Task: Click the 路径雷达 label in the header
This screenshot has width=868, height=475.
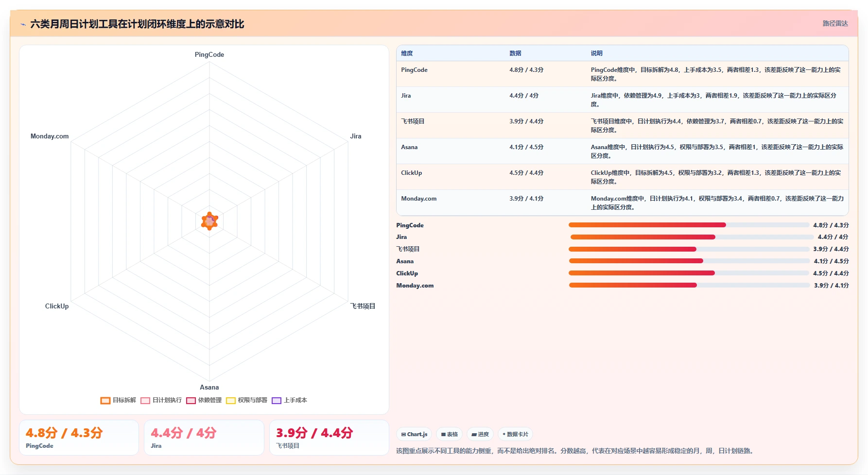Action: coord(835,23)
